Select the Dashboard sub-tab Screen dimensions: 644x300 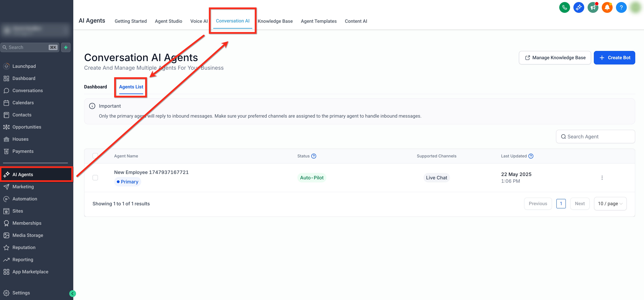coord(95,87)
